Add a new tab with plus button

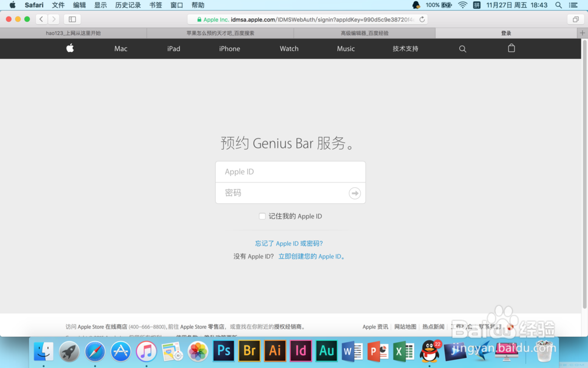point(582,33)
